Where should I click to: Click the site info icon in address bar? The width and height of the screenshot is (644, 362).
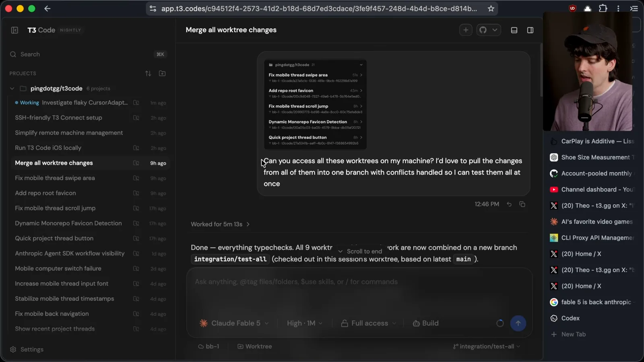point(153,8)
